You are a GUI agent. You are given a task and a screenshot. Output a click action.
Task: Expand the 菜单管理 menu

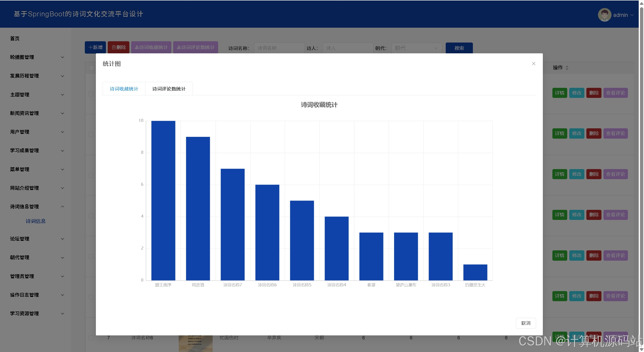click(37, 169)
